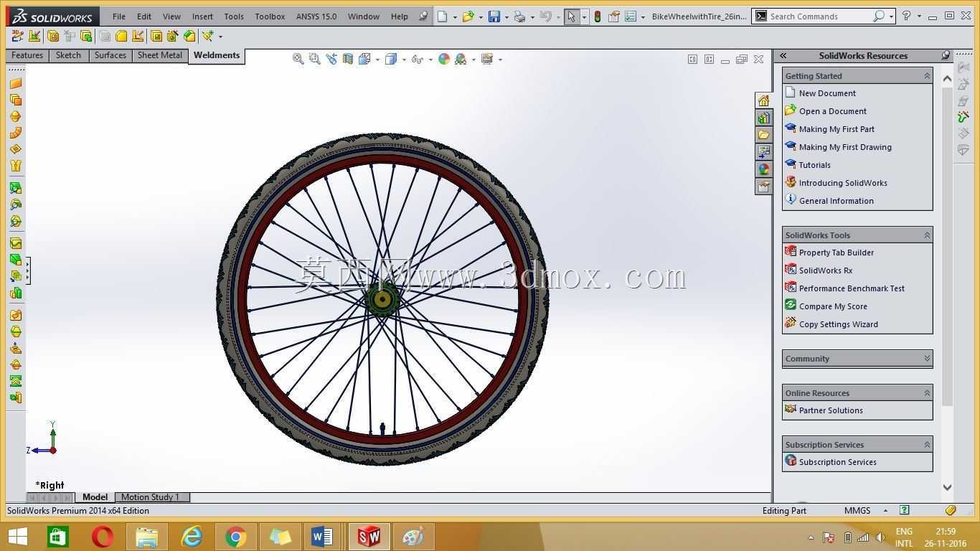Open the Custom Properties tab icon

(x=763, y=187)
